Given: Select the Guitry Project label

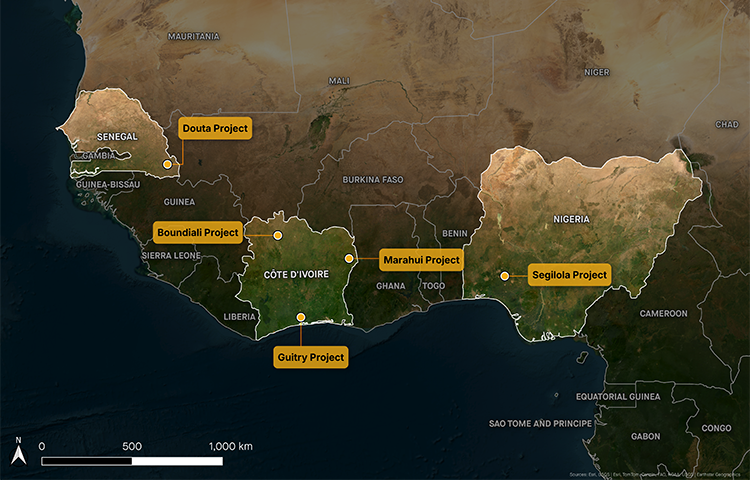Looking at the screenshot, I should click(x=311, y=357).
